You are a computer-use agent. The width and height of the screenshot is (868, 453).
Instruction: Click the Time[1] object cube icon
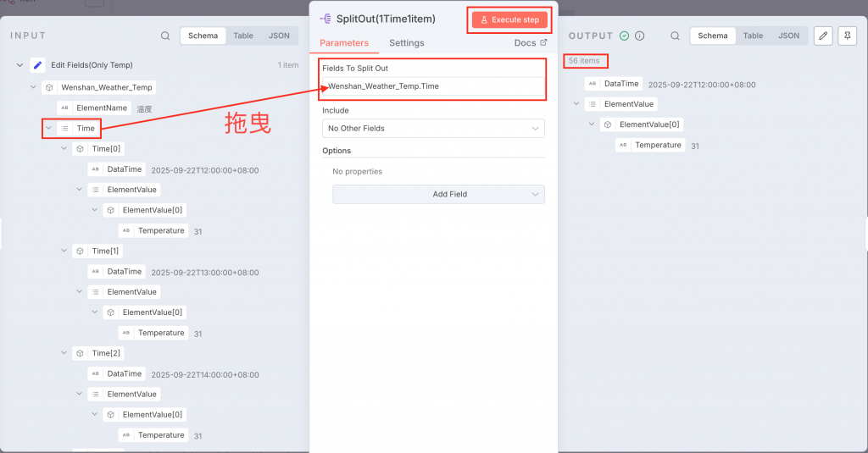pyautogui.click(x=81, y=251)
